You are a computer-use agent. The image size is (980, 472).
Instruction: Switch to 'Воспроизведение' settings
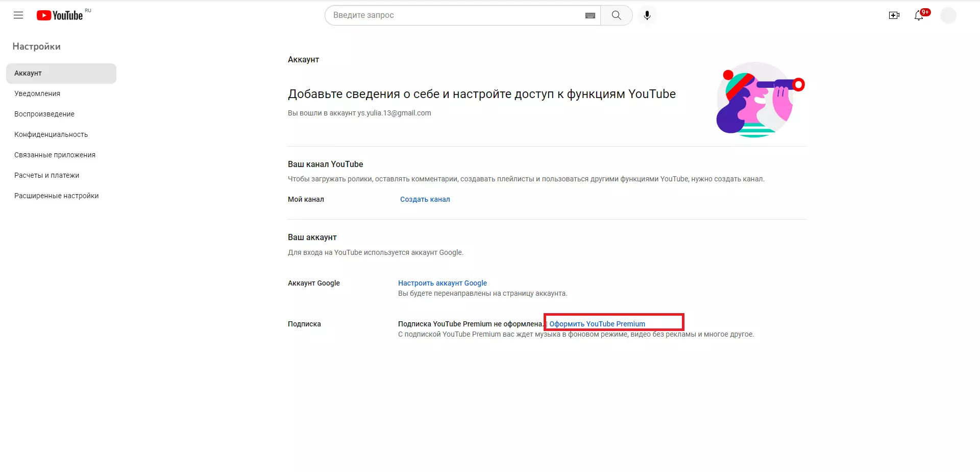tap(61, 114)
